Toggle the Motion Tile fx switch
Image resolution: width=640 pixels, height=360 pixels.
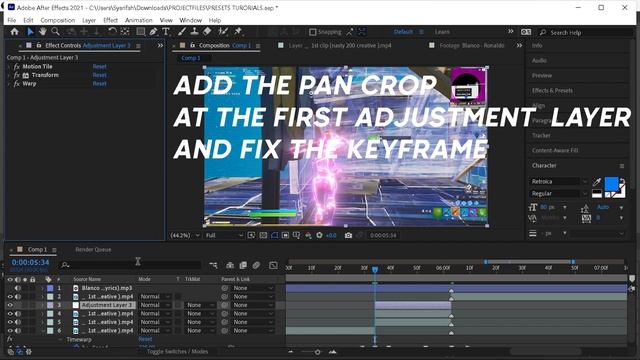16,67
